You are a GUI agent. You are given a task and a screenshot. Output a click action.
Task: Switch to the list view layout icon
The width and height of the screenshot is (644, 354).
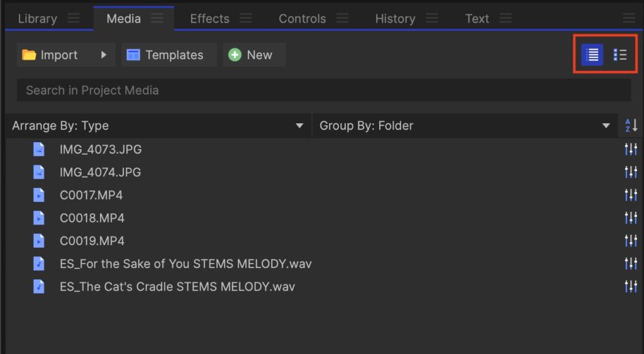[x=592, y=55]
